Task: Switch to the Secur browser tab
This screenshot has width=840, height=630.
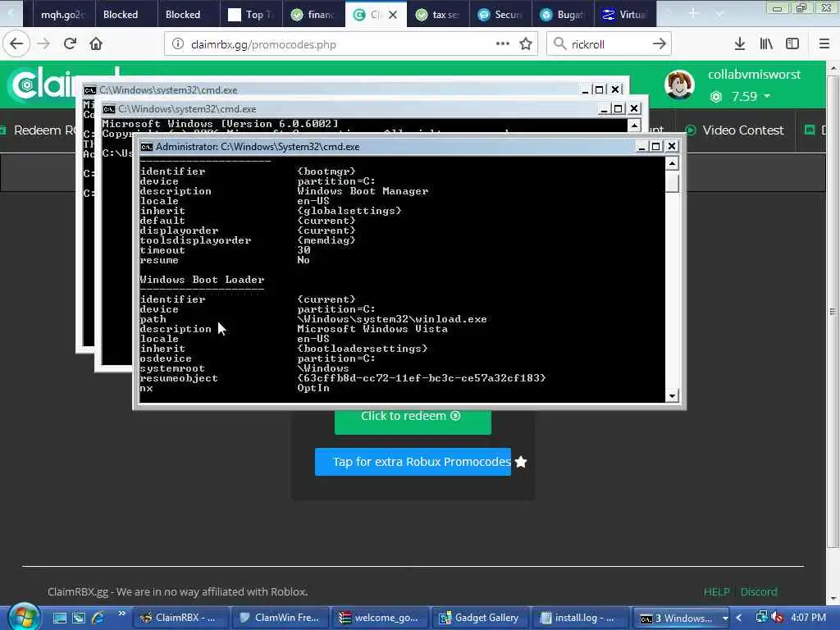Action: pyautogui.click(x=500, y=15)
